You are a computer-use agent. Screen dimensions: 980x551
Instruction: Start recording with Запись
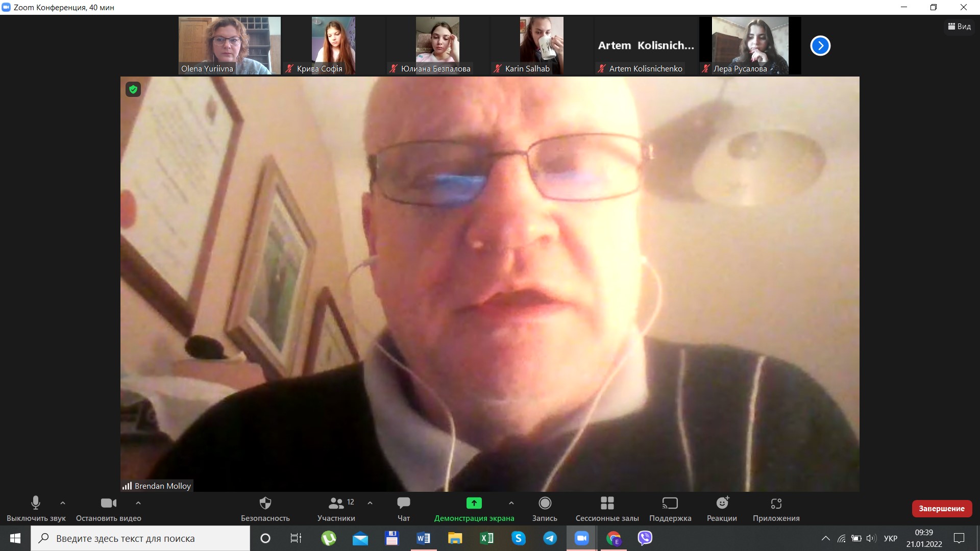[x=545, y=509]
